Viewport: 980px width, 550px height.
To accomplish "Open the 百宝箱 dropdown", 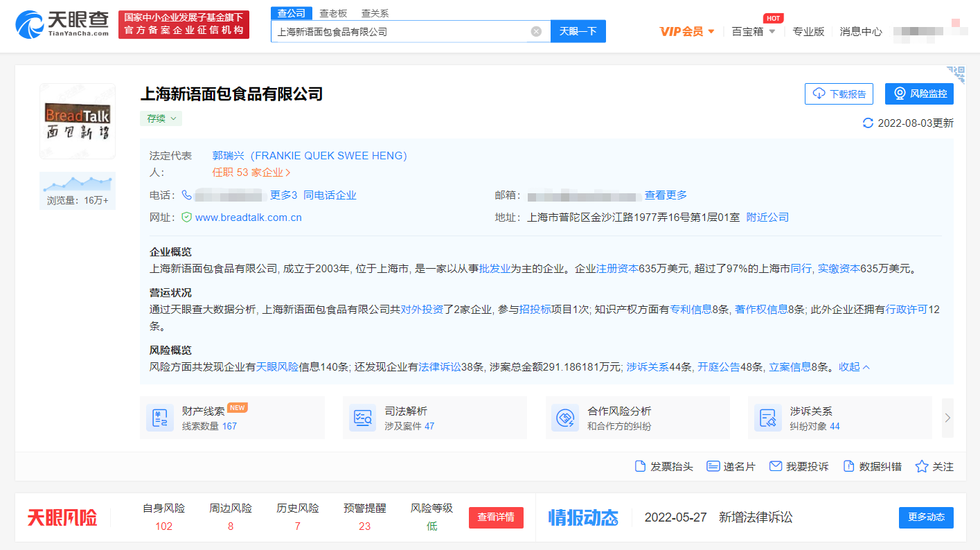I will [x=754, y=31].
